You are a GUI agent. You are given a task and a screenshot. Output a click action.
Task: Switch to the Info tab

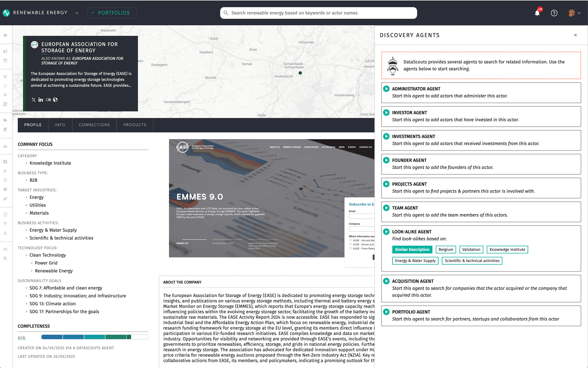click(60, 125)
